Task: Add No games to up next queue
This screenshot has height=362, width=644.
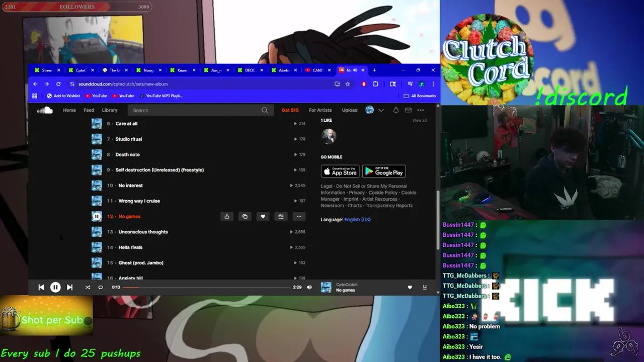Action: point(281,216)
